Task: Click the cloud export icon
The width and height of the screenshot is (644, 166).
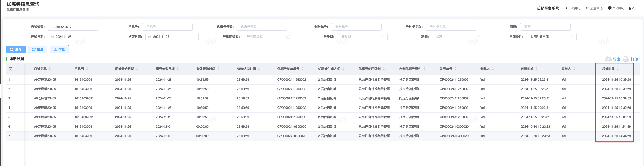Action: coord(608,59)
